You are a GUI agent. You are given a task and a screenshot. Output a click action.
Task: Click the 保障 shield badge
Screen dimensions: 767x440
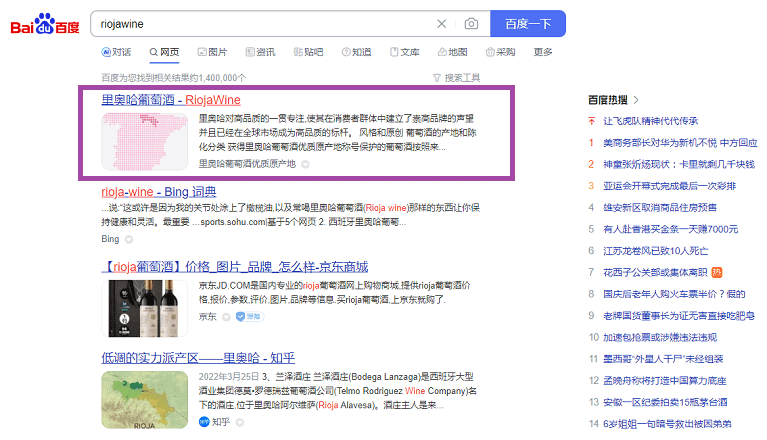tap(249, 316)
